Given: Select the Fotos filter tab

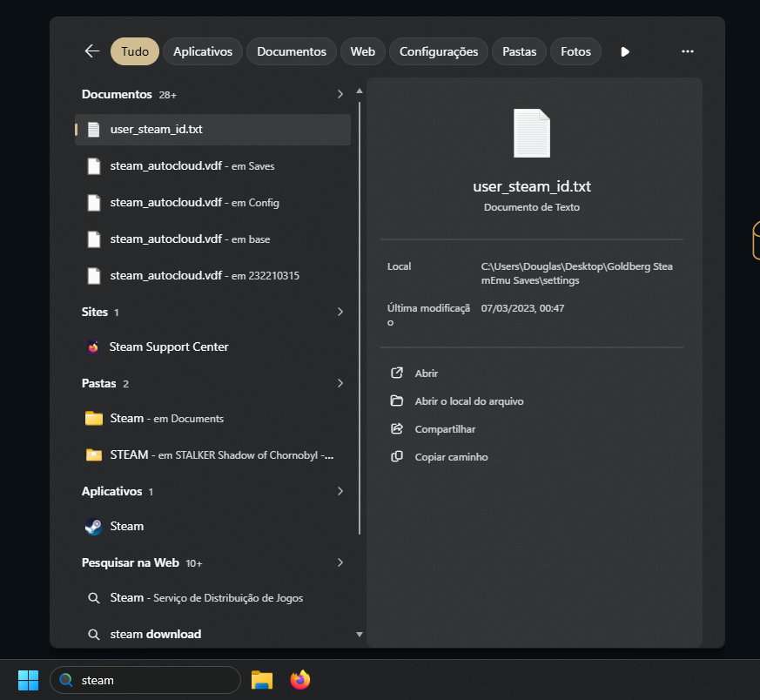Looking at the screenshot, I should (x=575, y=51).
